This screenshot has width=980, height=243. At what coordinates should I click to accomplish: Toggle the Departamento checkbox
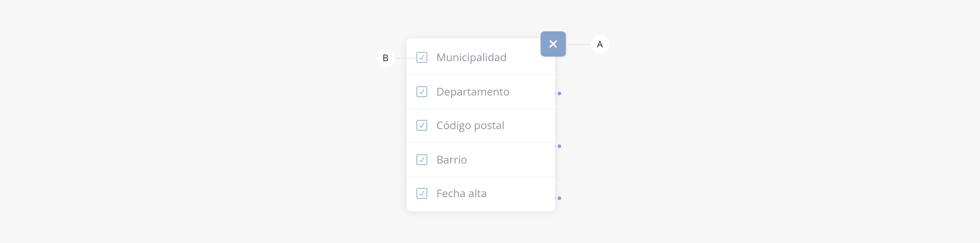point(422,92)
